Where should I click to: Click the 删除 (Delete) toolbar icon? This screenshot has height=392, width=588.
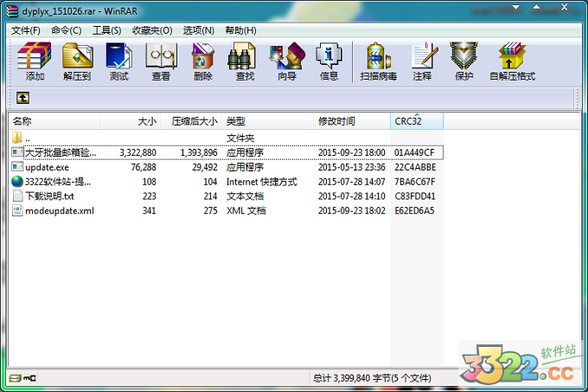(x=203, y=56)
